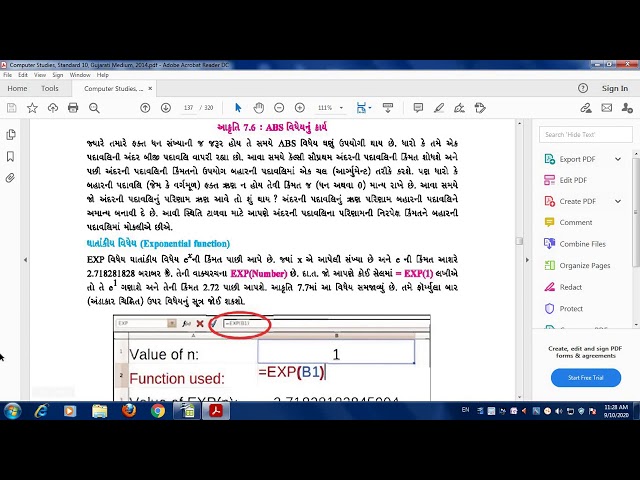Viewport: 640px width, 480px height.
Task: Zoom in with the plus icon
Action: pyautogui.click(x=300, y=108)
